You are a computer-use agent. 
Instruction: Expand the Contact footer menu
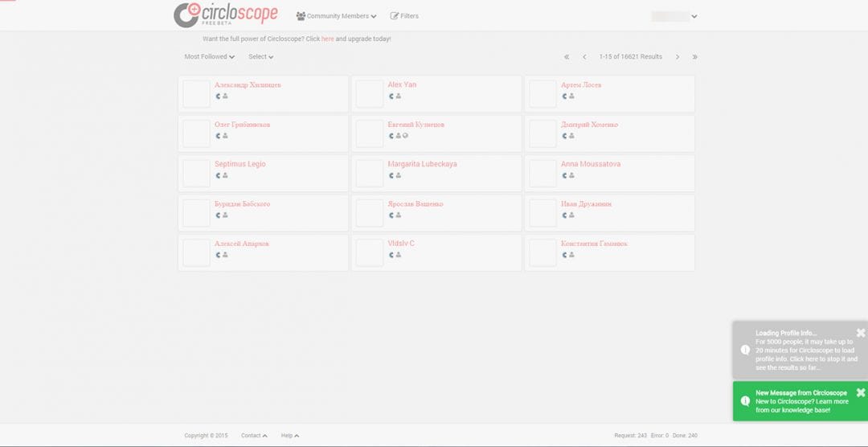(x=254, y=436)
